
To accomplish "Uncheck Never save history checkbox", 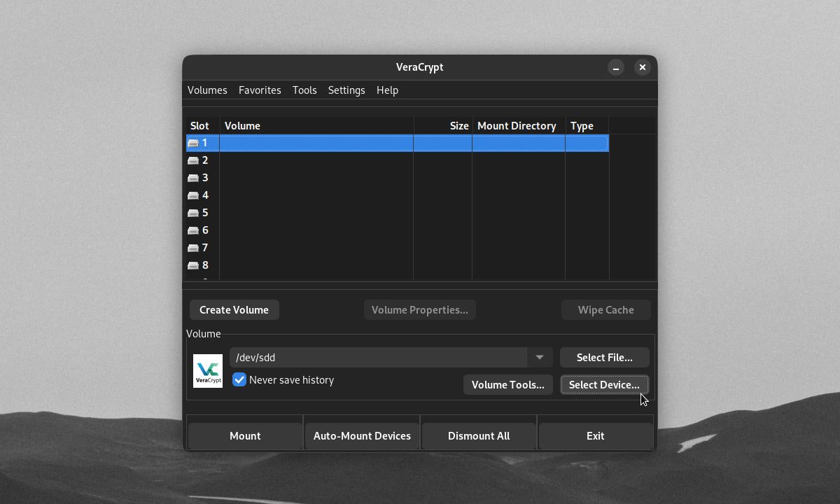I will pos(239,380).
